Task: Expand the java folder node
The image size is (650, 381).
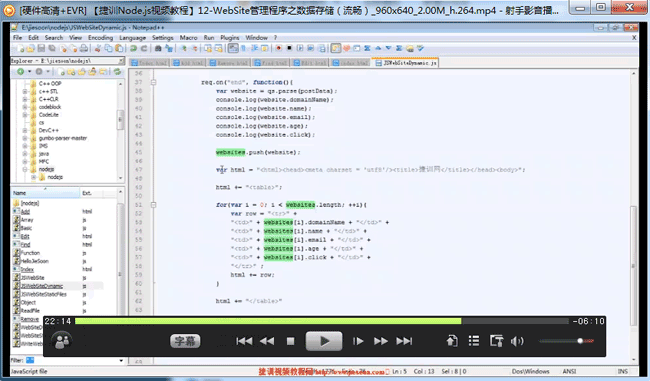Action: tap(25, 153)
